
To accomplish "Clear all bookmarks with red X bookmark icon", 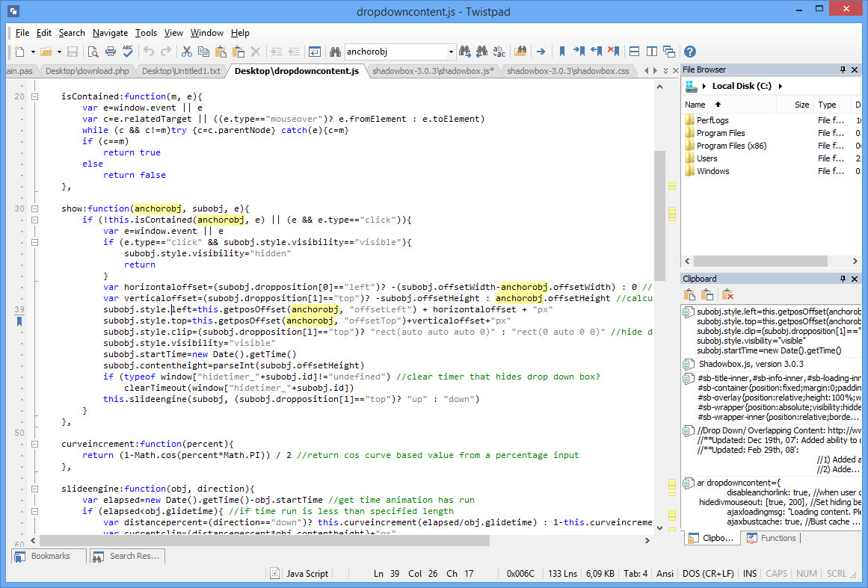I will click(613, 52).
